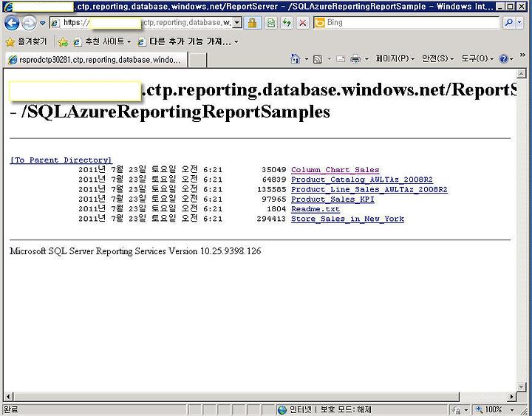
Task: Click the Read Mail icon
Action: [x=341, y=59]
